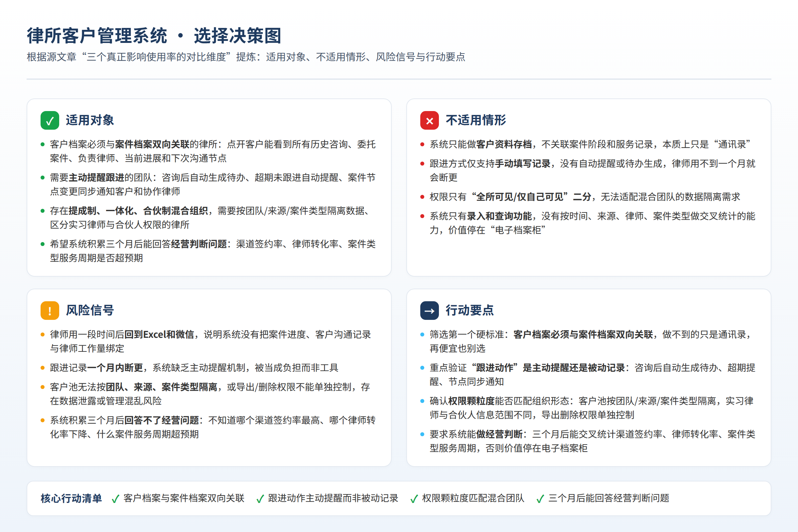798x532 pixels.
Task: Click the dark blue arrow icon beside 行动要点
Action: (430, 311)
